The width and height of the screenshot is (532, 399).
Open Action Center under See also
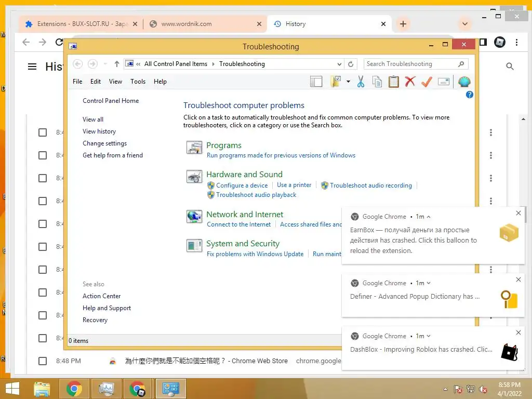point(101,296)
